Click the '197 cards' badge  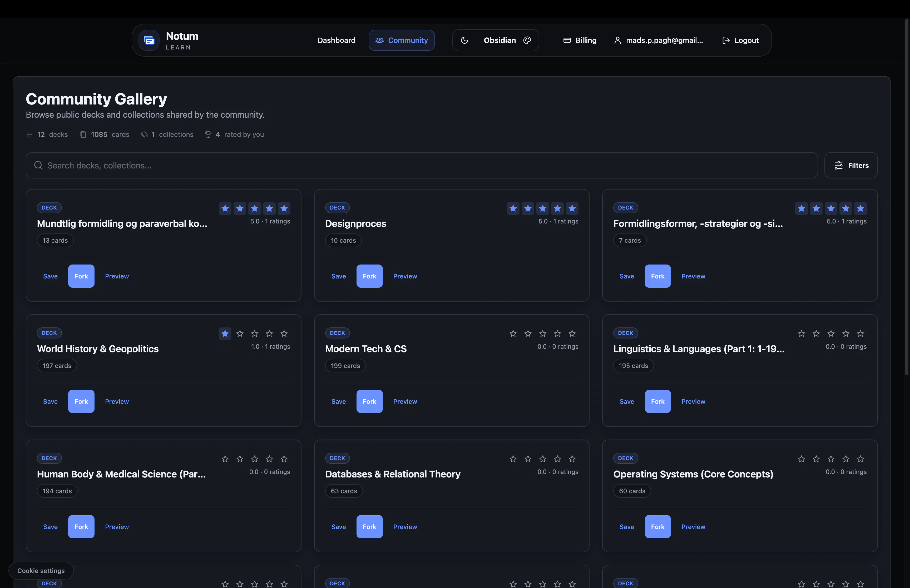coord(57,365)
